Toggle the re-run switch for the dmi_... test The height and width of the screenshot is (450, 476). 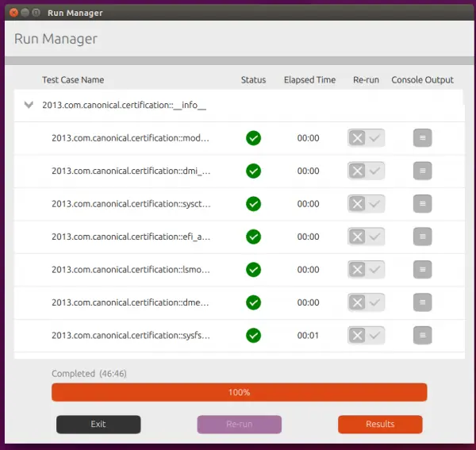coord(366,171)
